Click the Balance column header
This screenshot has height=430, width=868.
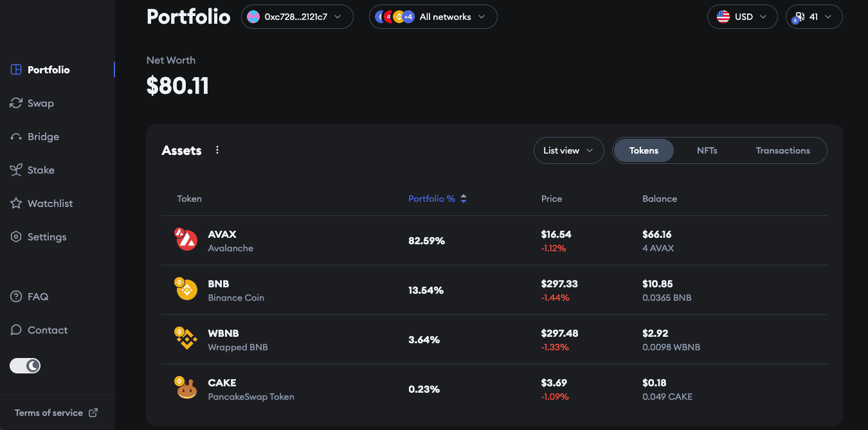(660, 199)
